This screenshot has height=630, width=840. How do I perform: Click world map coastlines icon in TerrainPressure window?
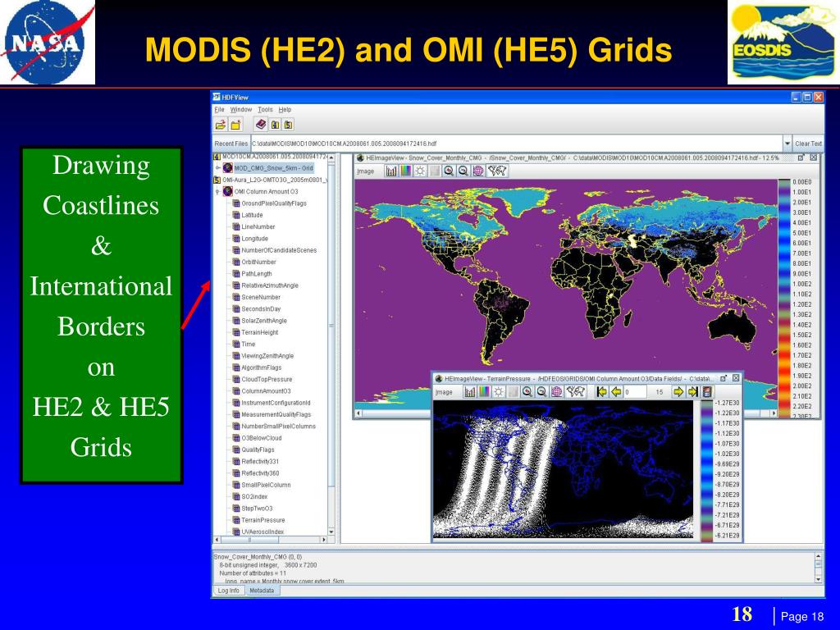576,392
